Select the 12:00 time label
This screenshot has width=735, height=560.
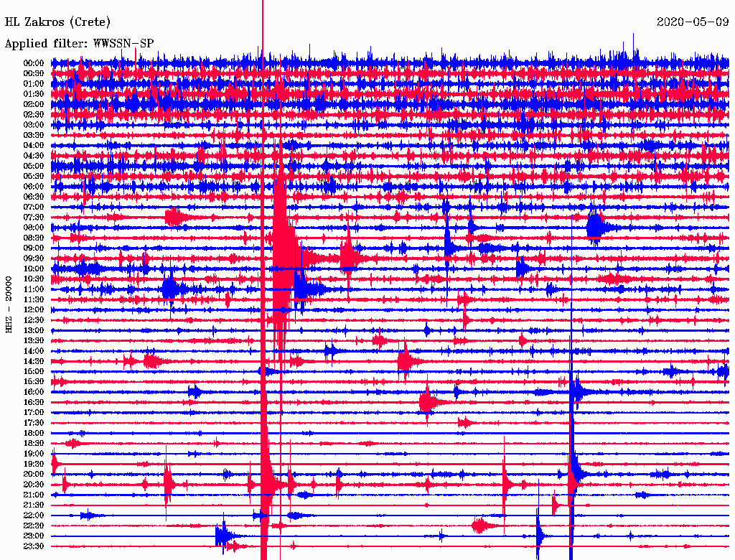pos(34,309)
